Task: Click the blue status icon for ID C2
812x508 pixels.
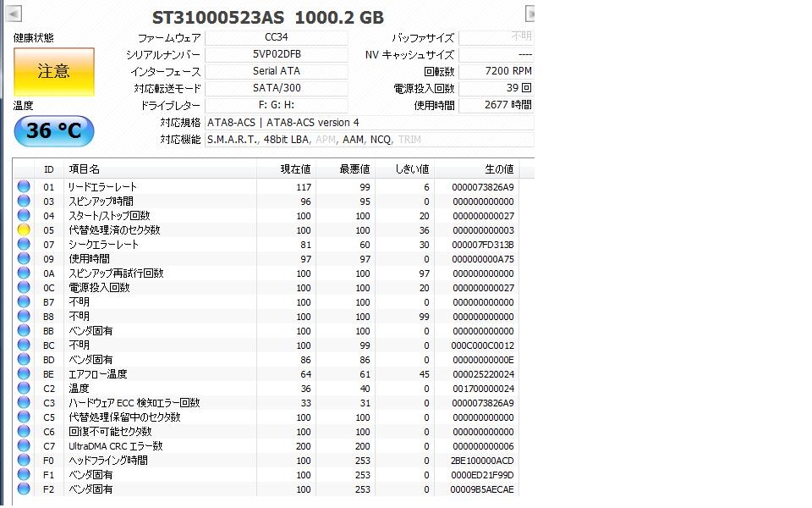Action: [24, 389]
